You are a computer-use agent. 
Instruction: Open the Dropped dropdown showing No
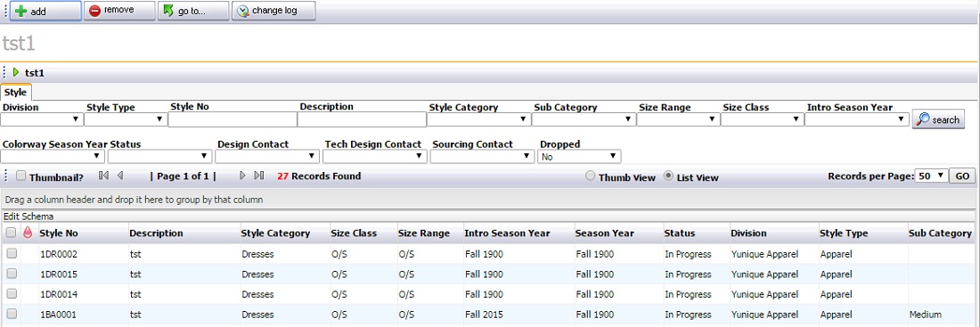(x=579, y=156)
